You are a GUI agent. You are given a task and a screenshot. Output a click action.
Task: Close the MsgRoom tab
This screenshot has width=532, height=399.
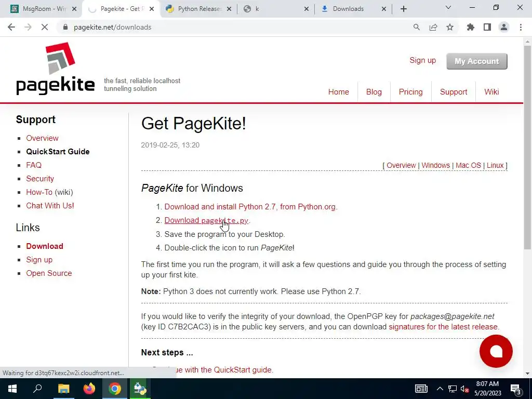(74, 9)
